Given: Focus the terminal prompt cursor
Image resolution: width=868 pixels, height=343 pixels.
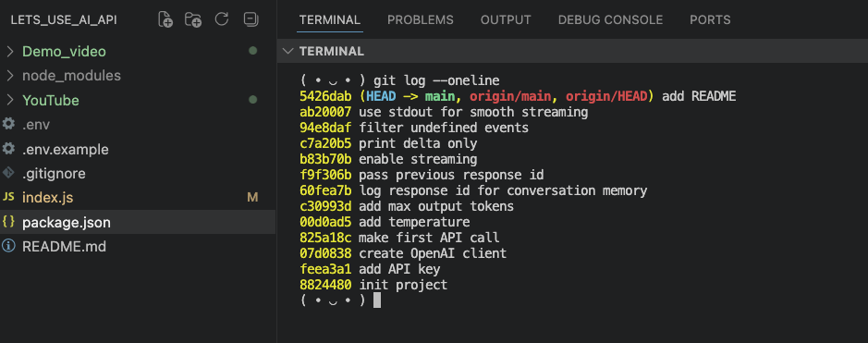Looking at the screenshot, I should point(377,300).
